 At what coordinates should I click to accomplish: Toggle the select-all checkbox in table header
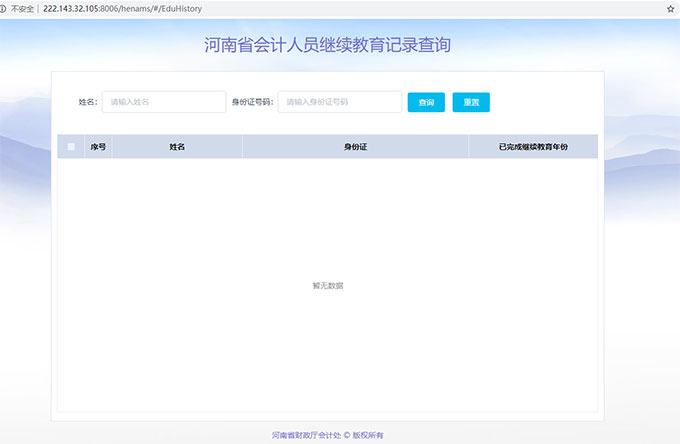[71, 147]
